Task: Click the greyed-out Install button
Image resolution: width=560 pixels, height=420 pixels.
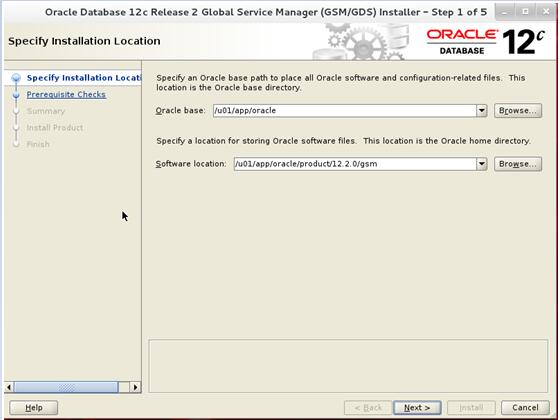Action: tap(471, 408)
